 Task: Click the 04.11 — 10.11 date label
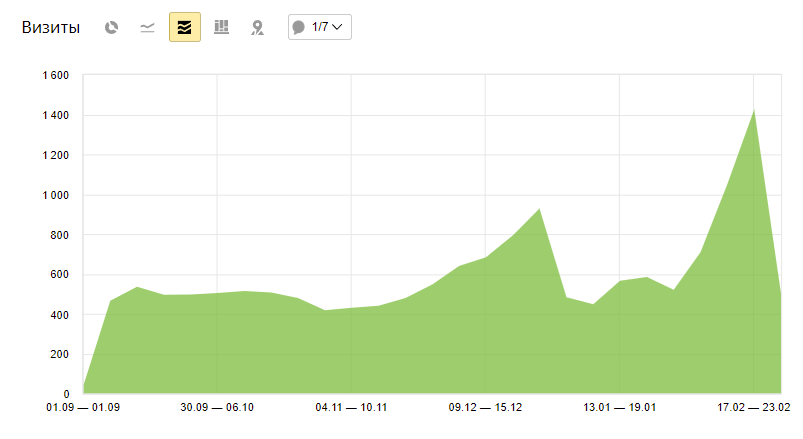pos(351,407)
